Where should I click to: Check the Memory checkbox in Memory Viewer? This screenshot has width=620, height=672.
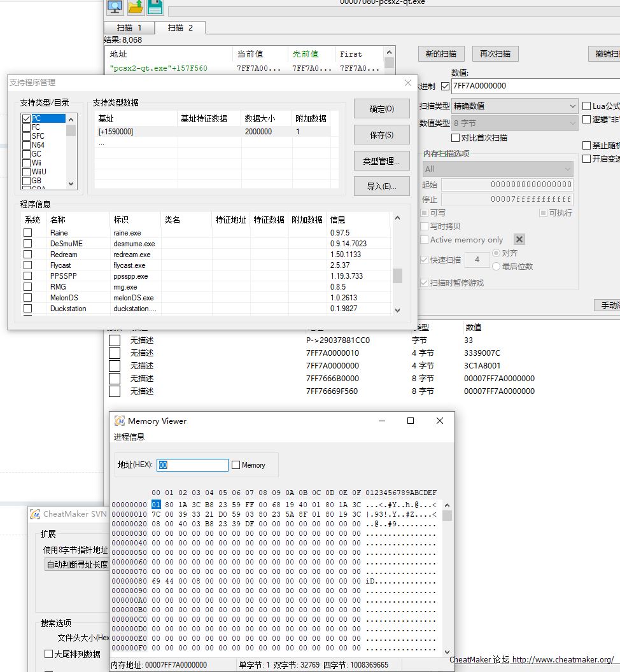click(x=236, y=465)
